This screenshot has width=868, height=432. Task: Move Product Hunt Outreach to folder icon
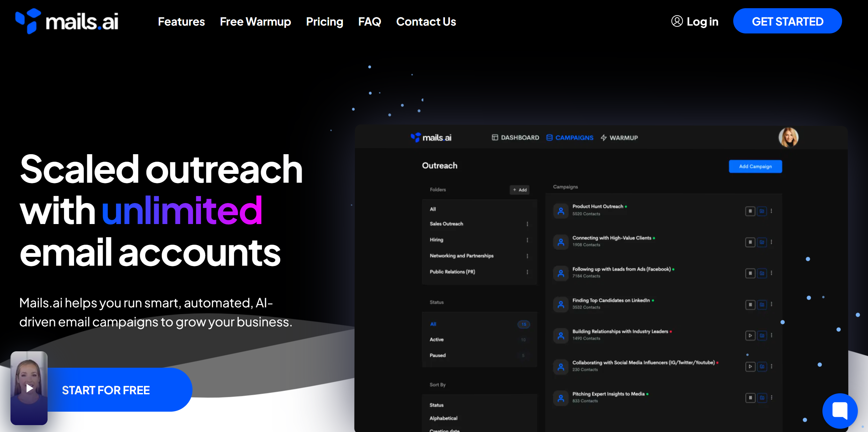(x=762, y=211)
